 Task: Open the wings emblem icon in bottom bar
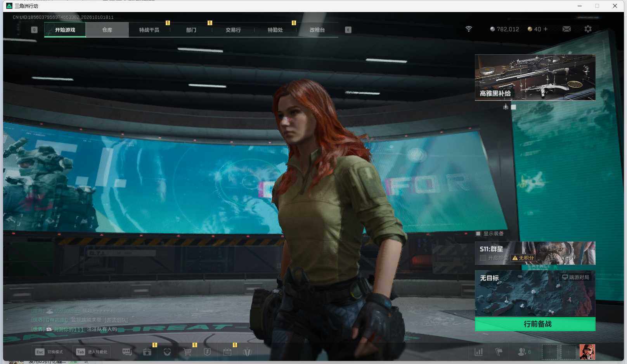point(247,352)
